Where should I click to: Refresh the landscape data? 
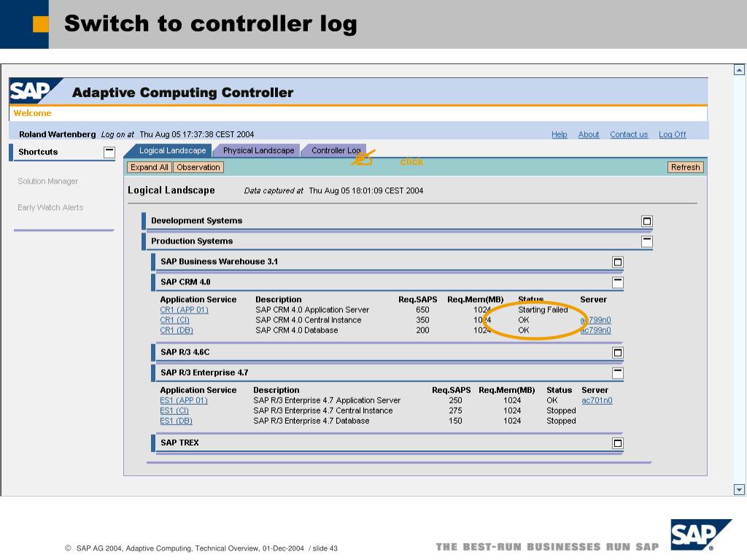pyautogui.click(x=685, y=167)
